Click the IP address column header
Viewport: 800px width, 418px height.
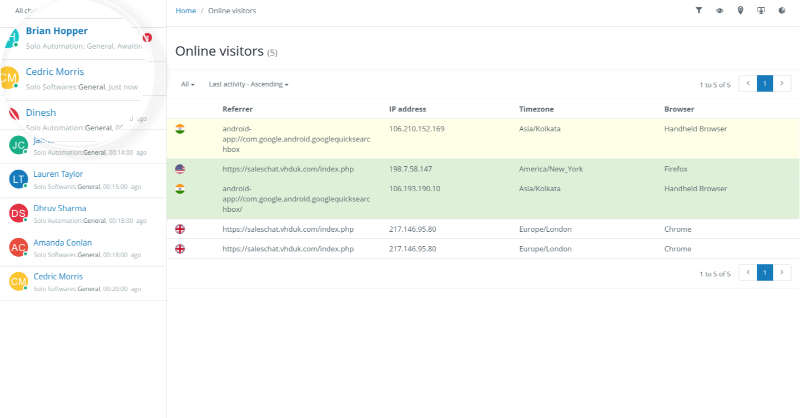pyautogui.click(x=408, y=109)
